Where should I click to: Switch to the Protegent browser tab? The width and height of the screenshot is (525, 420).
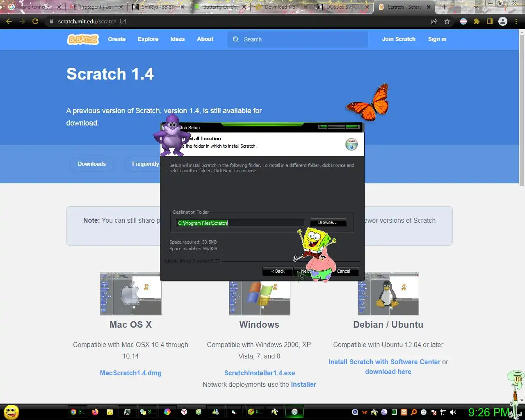click(x=96, y=7)
